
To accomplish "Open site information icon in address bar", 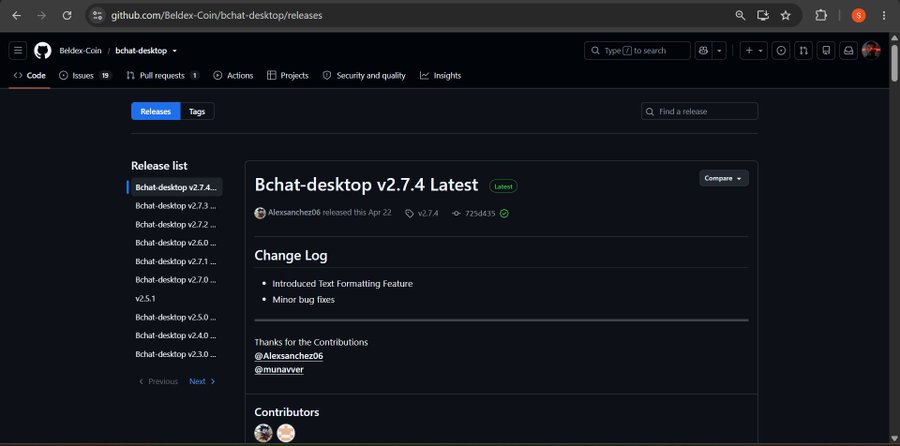I will tap(98, 15).
